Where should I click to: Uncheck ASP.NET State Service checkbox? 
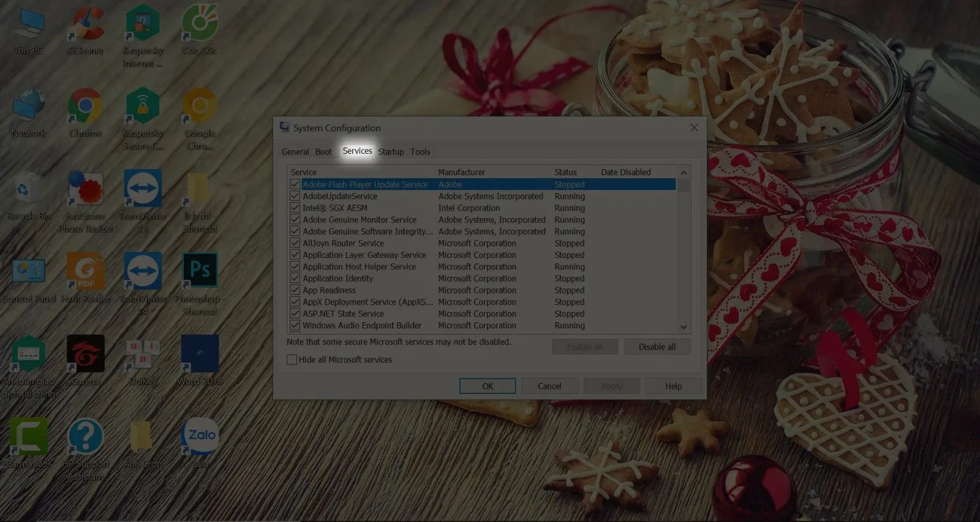(x=295, y=314)
